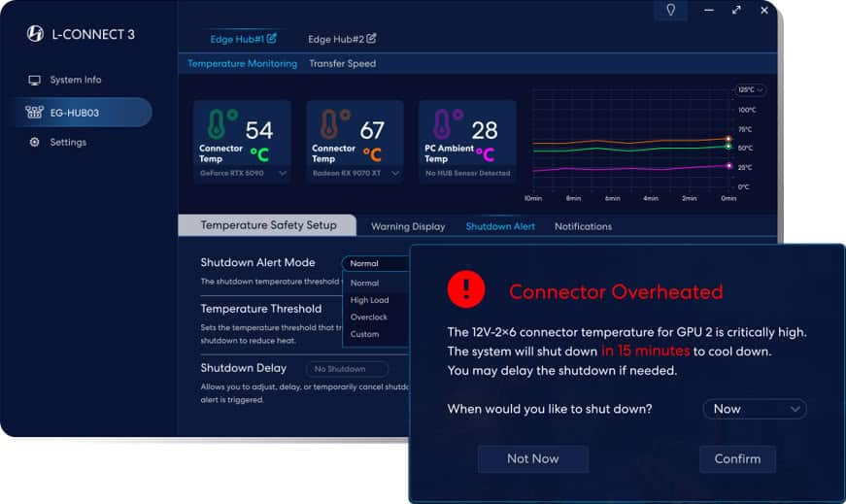
Task: Select EG-HUB03 hub icon in sidebar
Action: pos(35,113)
